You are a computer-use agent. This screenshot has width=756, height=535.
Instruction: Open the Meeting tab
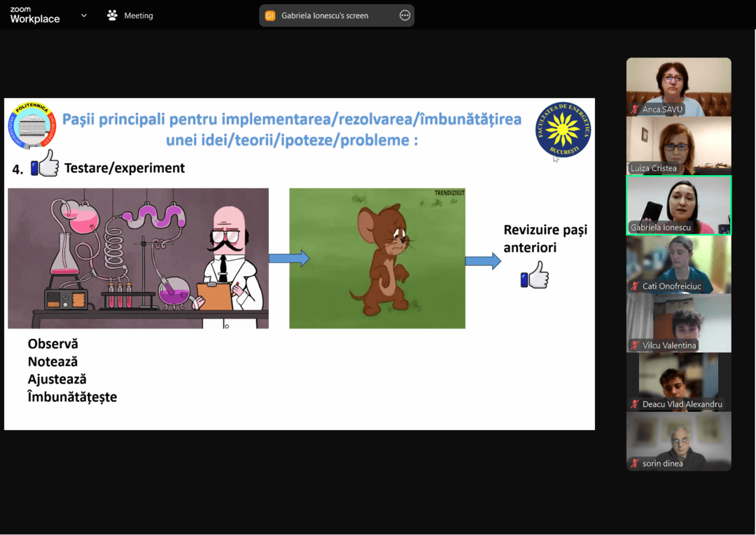(130, 15)
